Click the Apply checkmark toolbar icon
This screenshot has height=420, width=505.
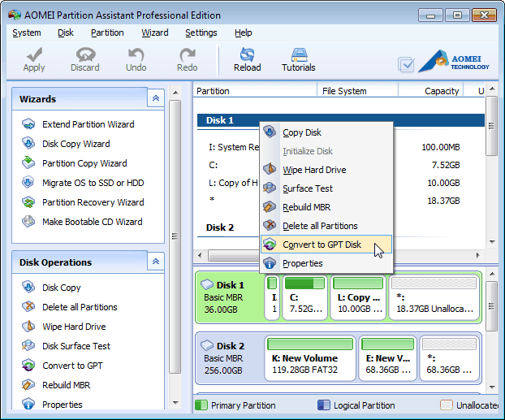pyautogui.click(x=34, y=54)
